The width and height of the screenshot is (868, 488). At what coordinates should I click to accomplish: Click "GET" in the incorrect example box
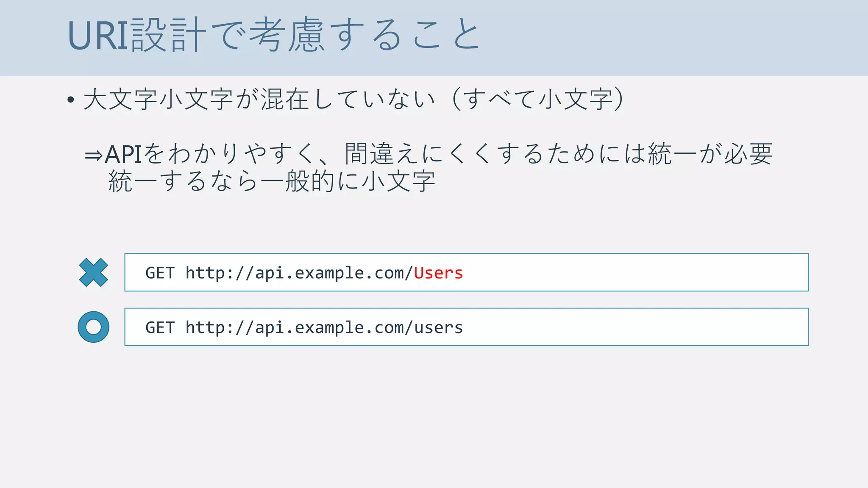point(160,273)
